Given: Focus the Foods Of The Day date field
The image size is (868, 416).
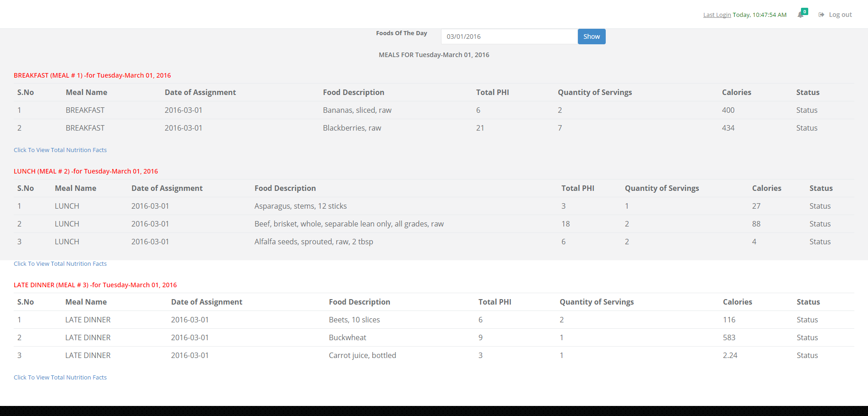Looking at the screenshot, I should tap(509, 37).
